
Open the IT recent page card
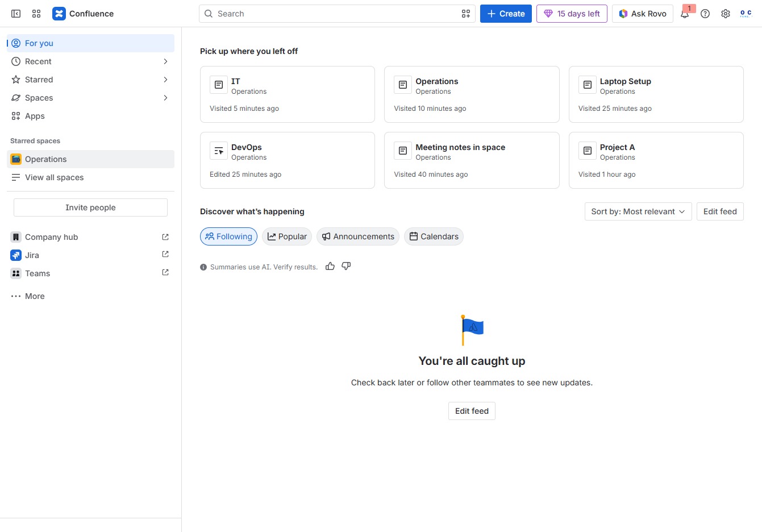288,94
